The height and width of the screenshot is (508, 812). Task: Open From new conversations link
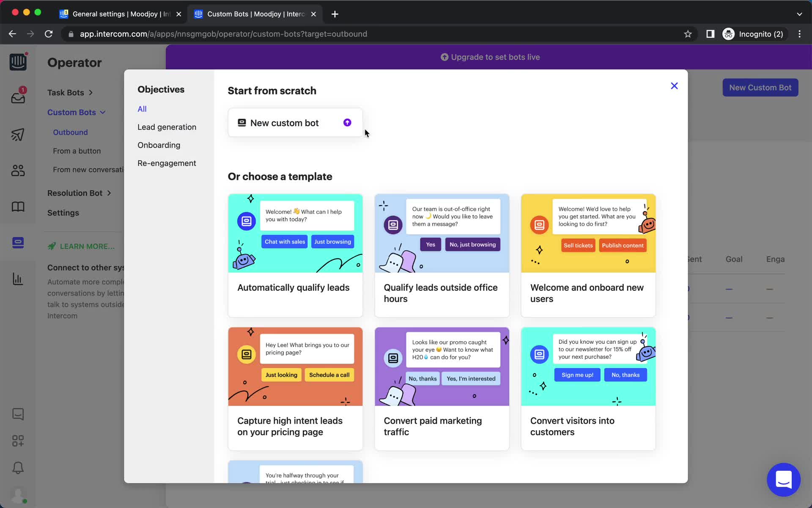pyautogui.click(x=88, y=170)
